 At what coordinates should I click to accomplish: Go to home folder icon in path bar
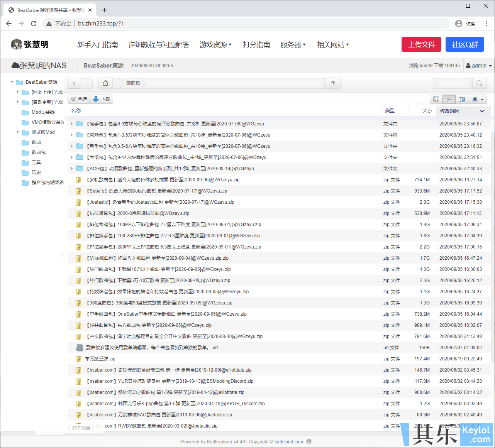105,83
